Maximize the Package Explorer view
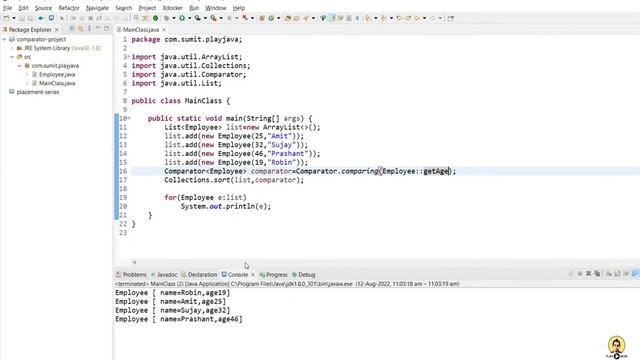 coord(107,29)
